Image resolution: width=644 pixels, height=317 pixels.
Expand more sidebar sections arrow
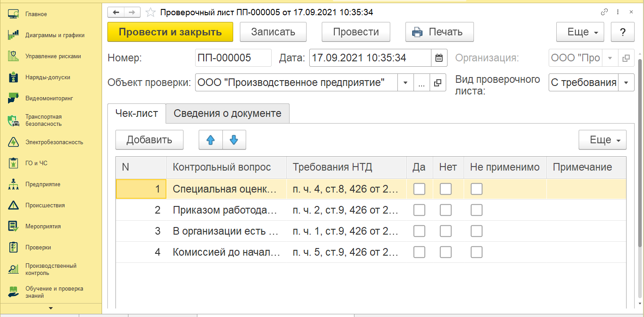[x=51, y=308]
